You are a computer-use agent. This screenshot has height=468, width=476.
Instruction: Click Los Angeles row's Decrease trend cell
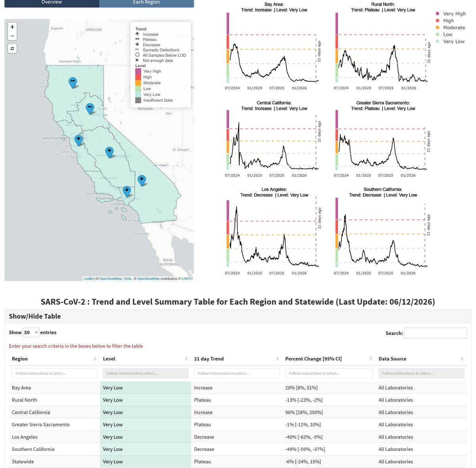[237, 437]
